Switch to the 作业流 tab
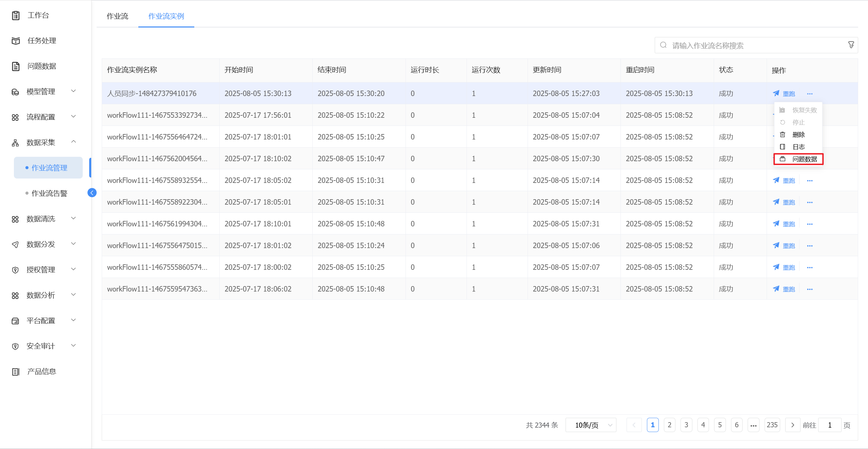Screen dimensions: 868x449 click(117, 16)
